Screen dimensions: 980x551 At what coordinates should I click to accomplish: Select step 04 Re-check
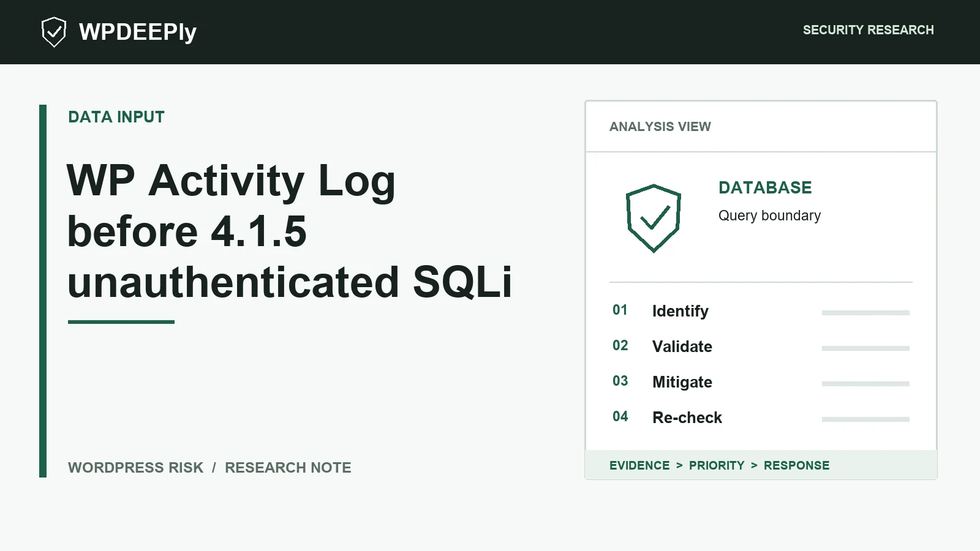pos(761,418)
